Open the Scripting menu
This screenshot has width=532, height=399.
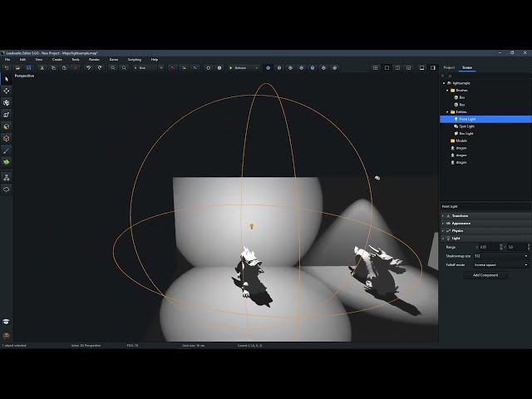coord(135,59)
